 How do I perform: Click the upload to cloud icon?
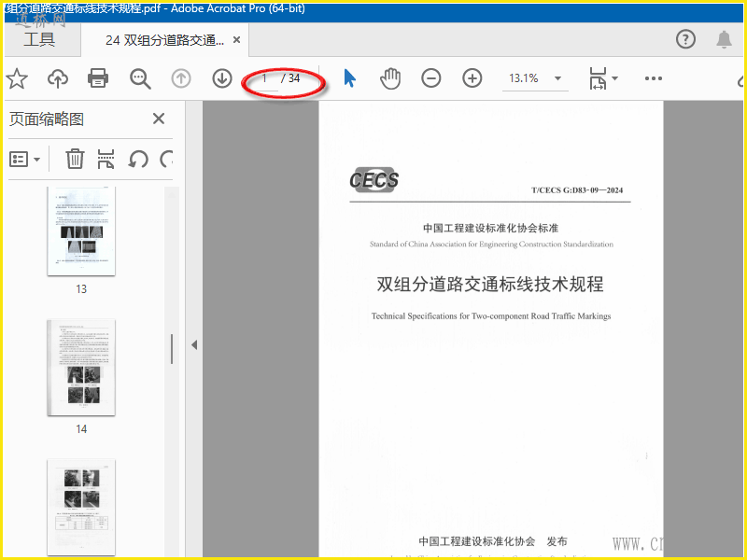pos(58,78)
